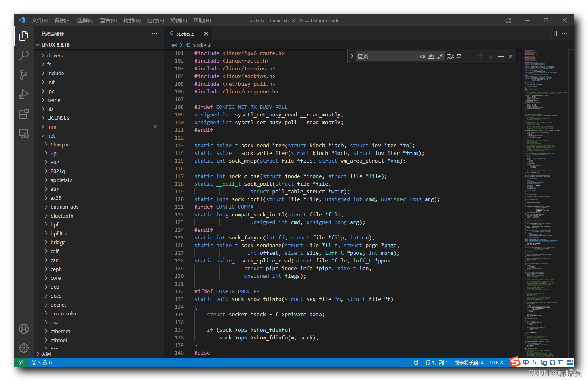Open the Search view in activity bar
This screenshot has width=588, height=381.
pyautogui.click(x=24, y=55)
